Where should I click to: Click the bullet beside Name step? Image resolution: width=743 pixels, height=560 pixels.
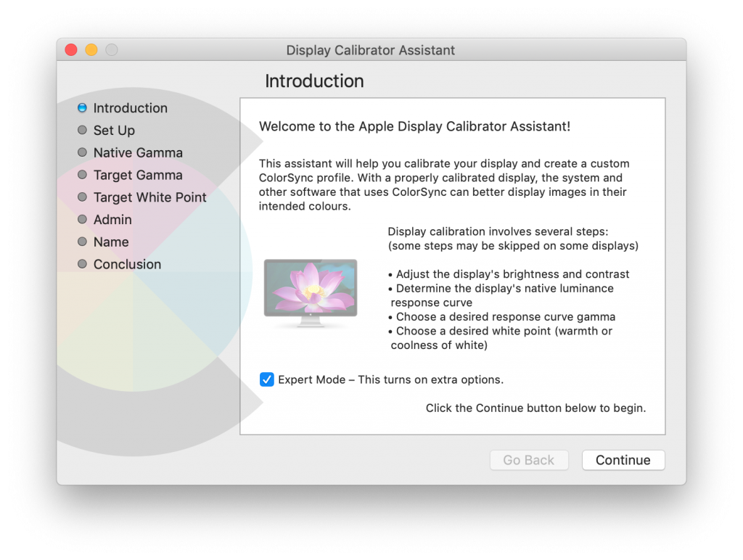pos(82,242)
